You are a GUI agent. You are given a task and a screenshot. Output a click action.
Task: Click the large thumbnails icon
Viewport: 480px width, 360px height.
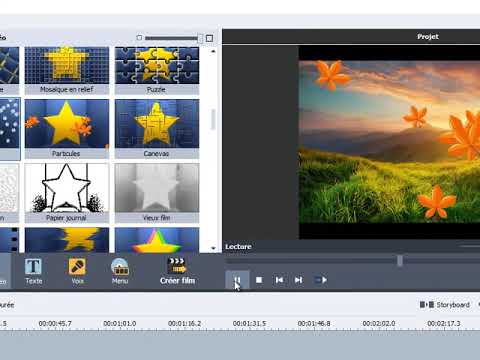pos(209,38)
